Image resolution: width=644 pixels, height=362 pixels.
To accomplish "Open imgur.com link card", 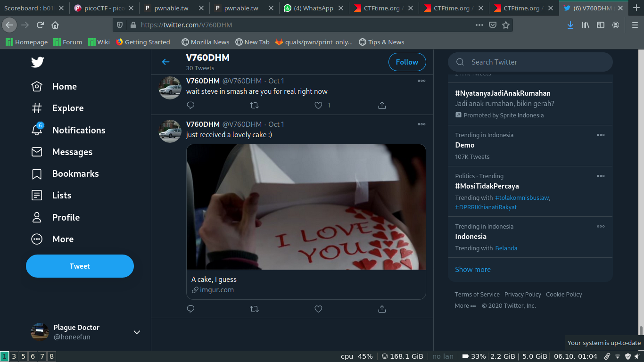I will point(306,285).
